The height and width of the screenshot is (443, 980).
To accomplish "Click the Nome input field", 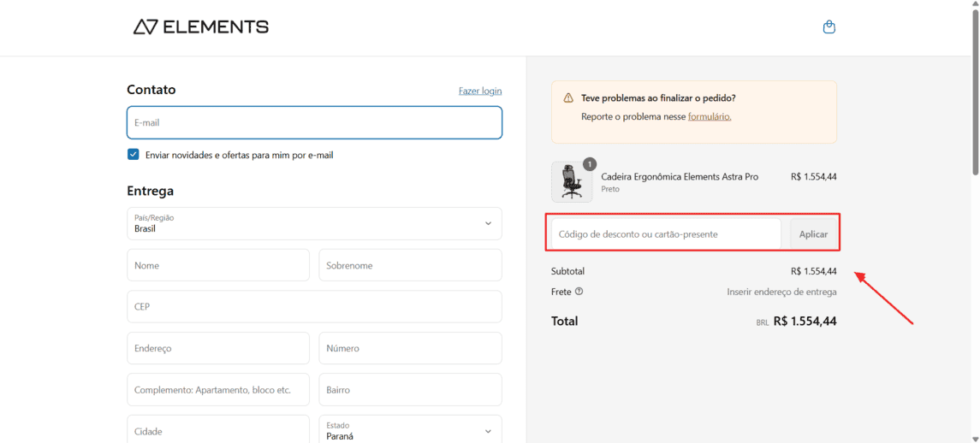I will pyautogui.click(x=218, y=265).
